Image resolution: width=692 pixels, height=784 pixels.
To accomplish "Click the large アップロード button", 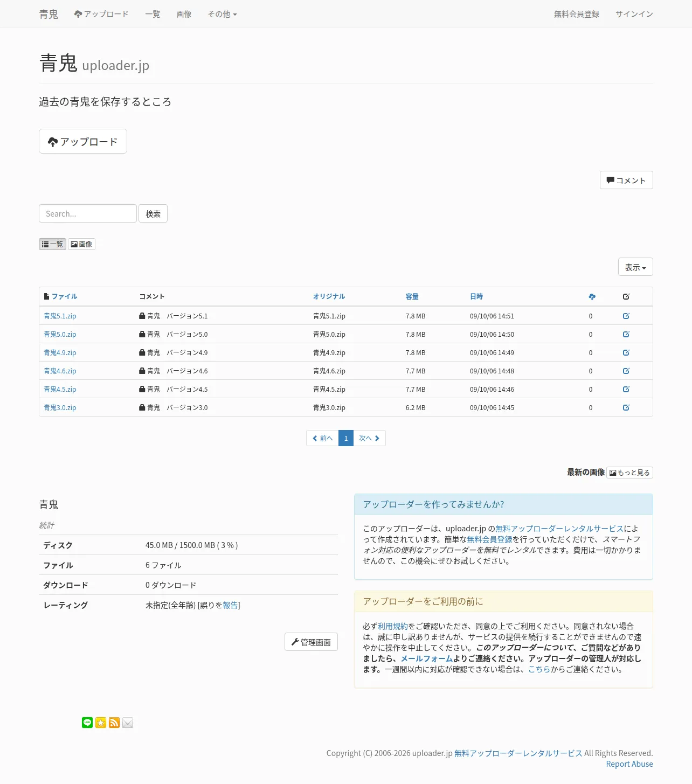I will point(83,141).
